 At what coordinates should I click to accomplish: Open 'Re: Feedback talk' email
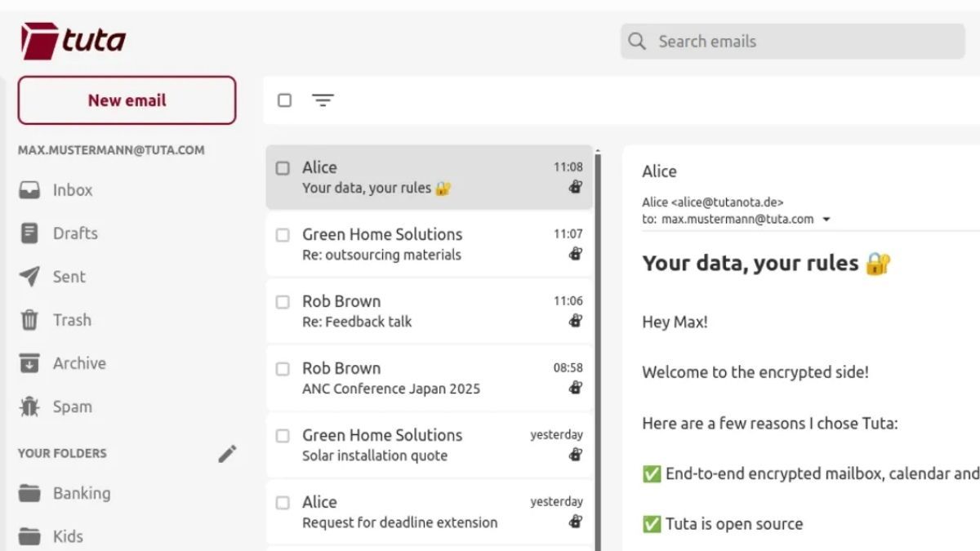(x=430, y=311)
